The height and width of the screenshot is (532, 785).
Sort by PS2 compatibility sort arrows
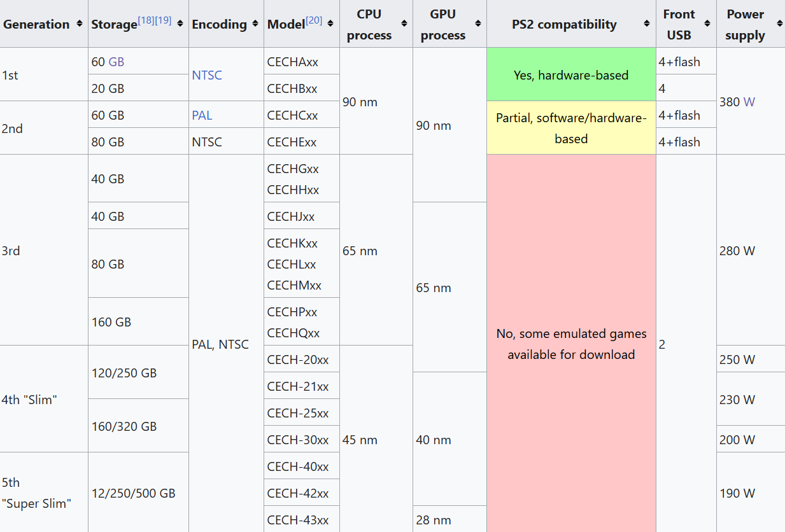(647, 24)
